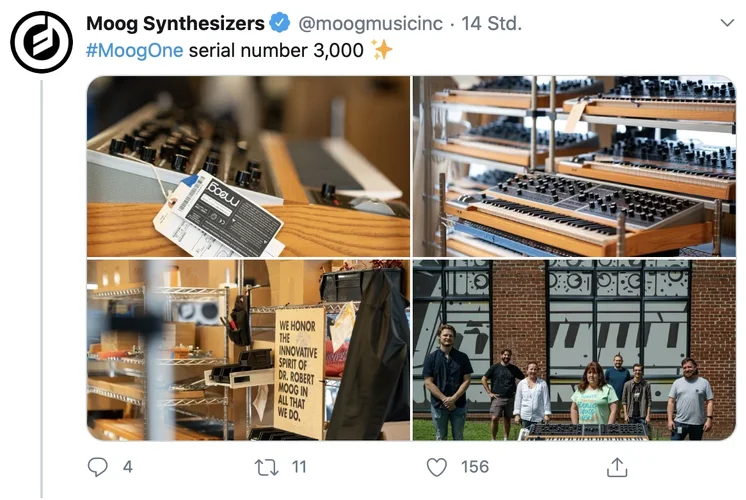Screen dimensions: 746x500
Task: Open the Moog Synthesizers profile avatar
Action: pyautogui.click(x=41, y=42)
